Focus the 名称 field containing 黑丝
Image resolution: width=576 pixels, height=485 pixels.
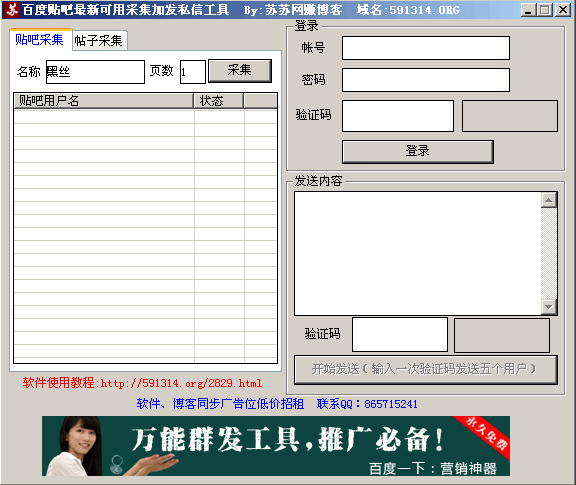95,72
